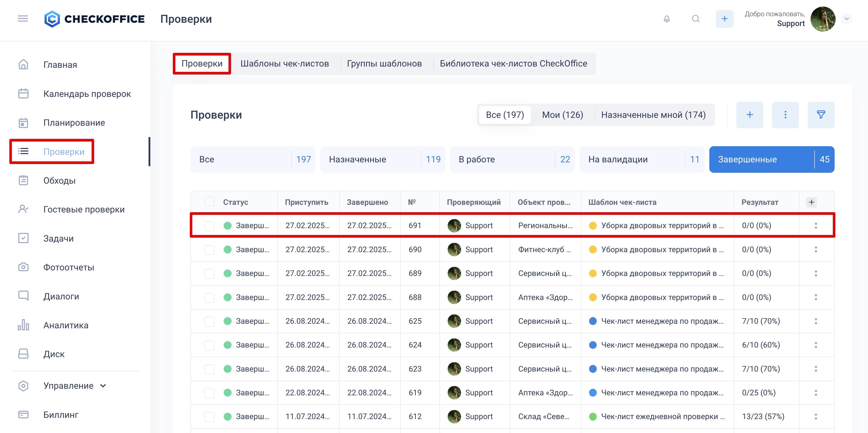Open the filter funnel icon
This screenshot has width=868, height=433.
click(821, 115)
